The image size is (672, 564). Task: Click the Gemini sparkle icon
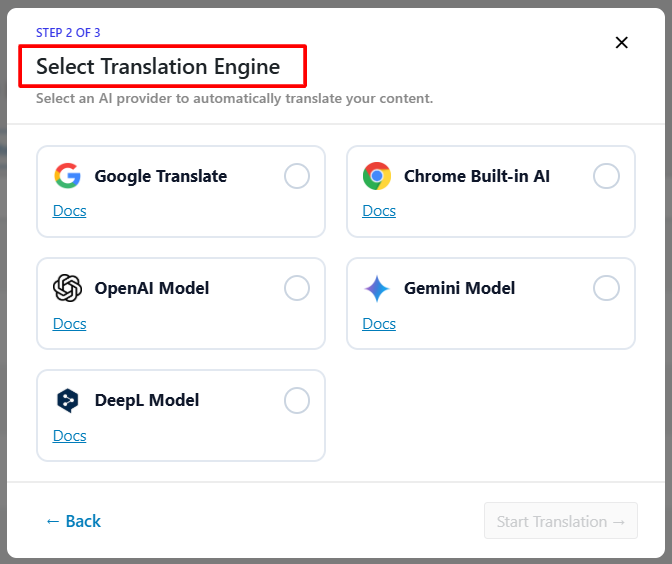pos(377,288)
